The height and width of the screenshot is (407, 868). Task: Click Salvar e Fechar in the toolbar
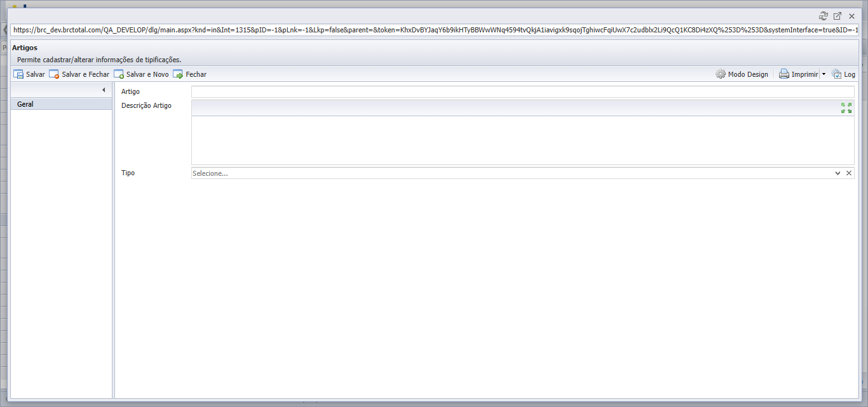79,74
